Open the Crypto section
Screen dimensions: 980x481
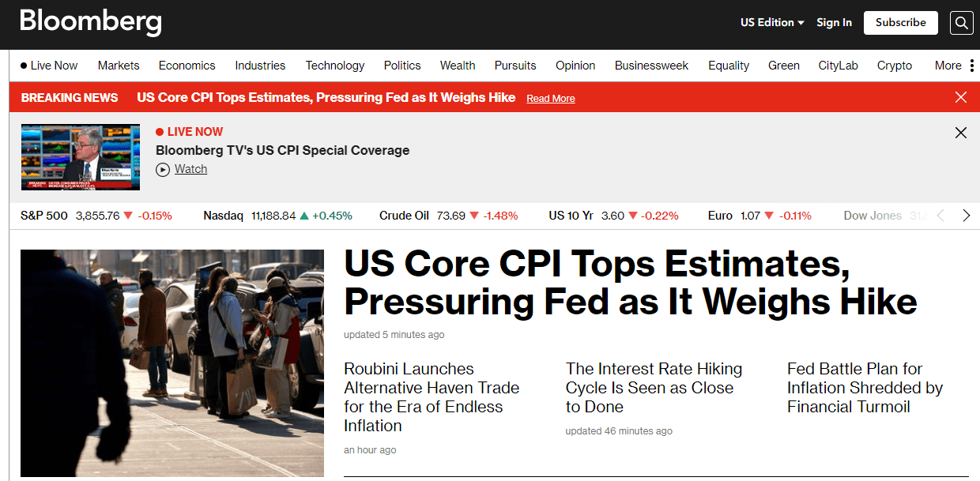pos(895,66)
